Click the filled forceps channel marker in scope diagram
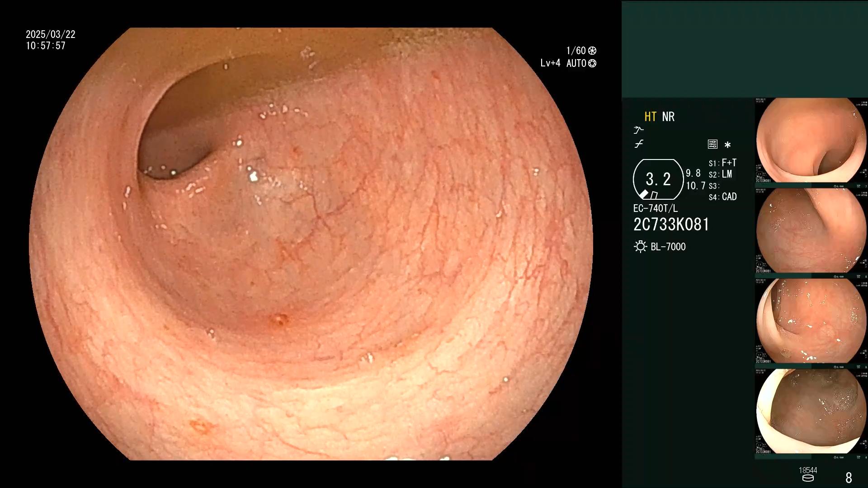The image size is (868, 488). click(x=644, y=194)
